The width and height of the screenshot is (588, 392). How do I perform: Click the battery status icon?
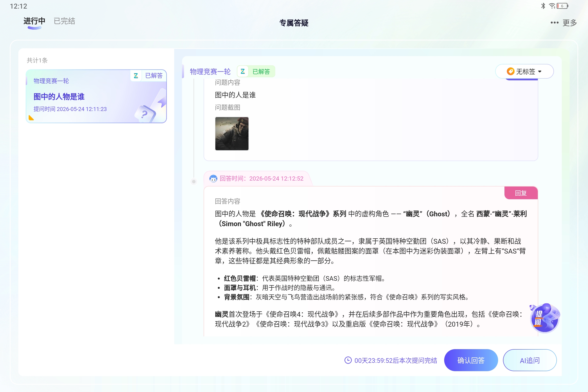click(563, 6)
